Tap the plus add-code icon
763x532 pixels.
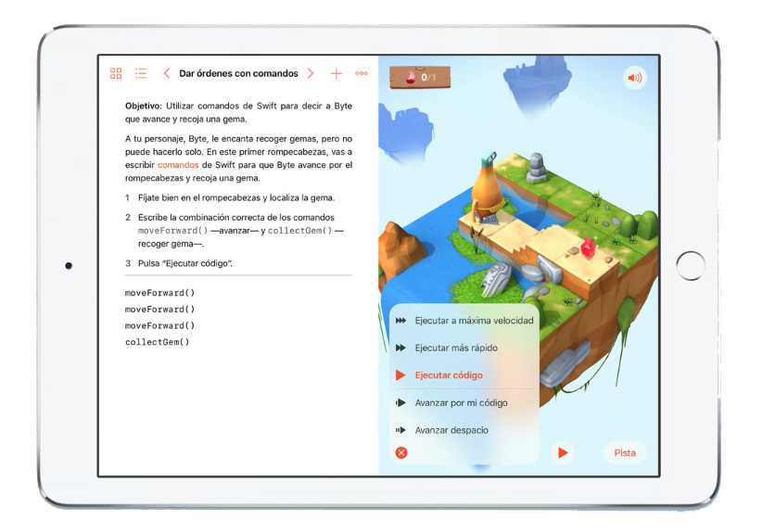pyautogui.click(x=337, y=73)
